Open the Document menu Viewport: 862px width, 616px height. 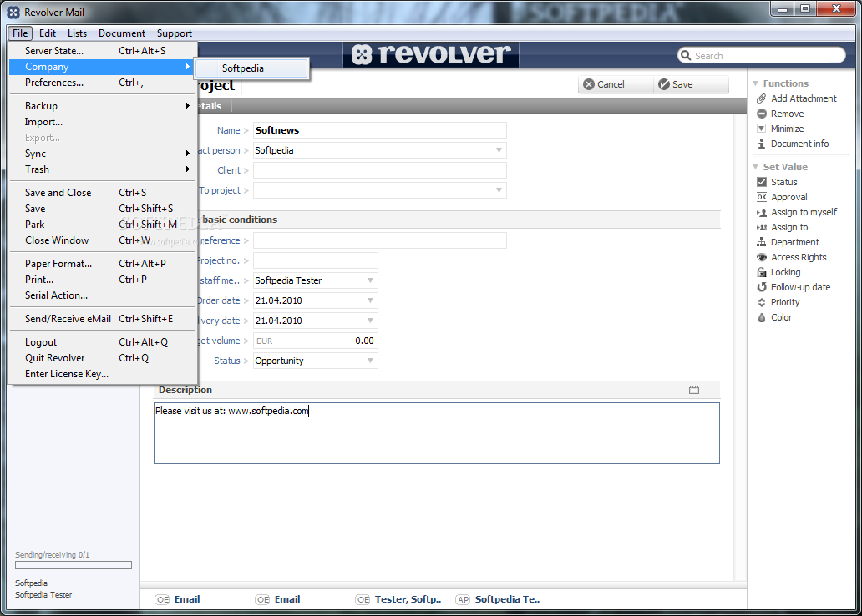(x=121, y=33)
